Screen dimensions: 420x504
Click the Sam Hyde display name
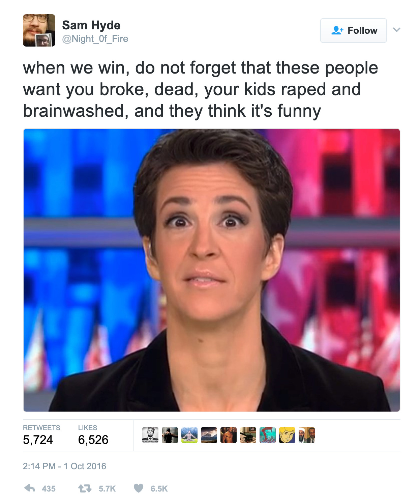click(91, 25)
